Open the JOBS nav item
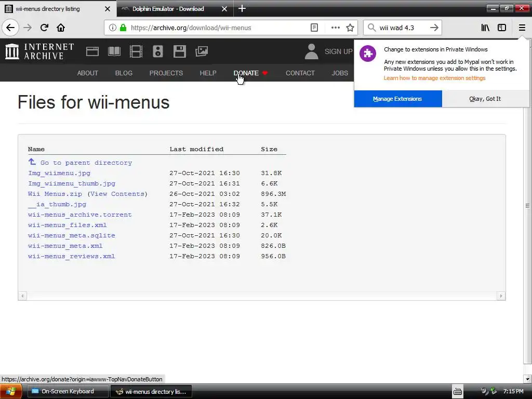This screenshot has width=532, height=399. 340,73
